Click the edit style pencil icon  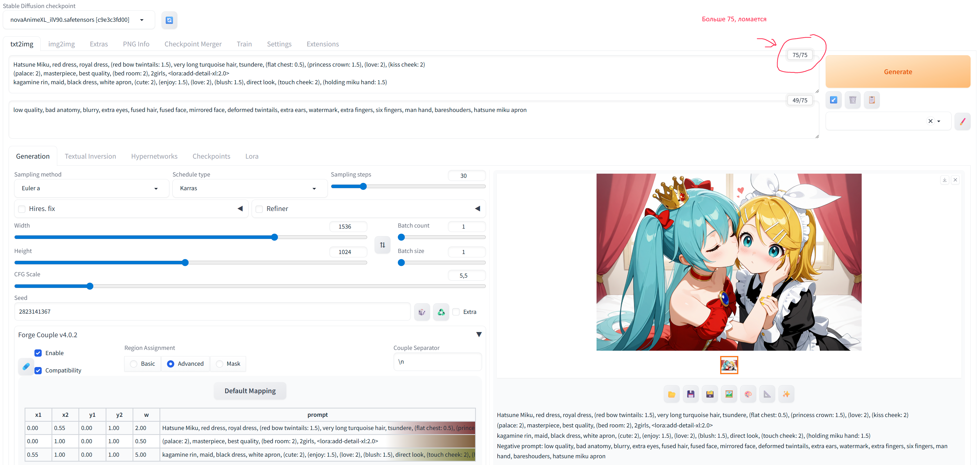tap(962, 122)
